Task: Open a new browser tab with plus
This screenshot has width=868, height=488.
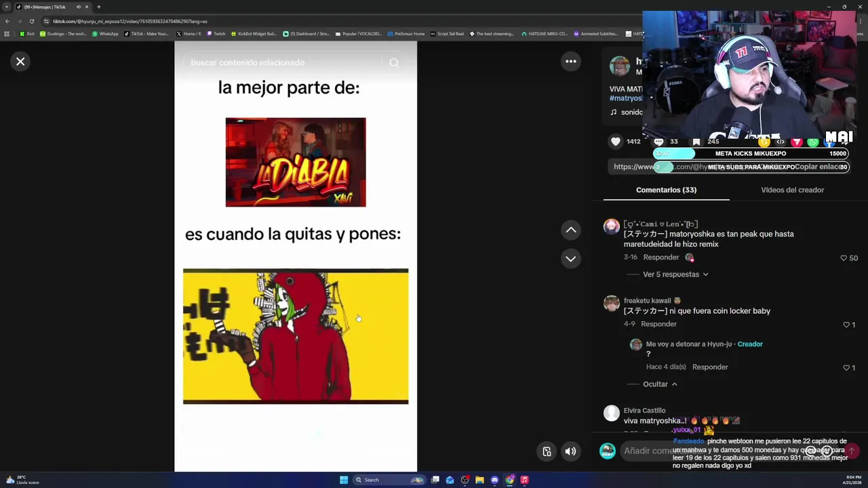Action: click(98, 7)
